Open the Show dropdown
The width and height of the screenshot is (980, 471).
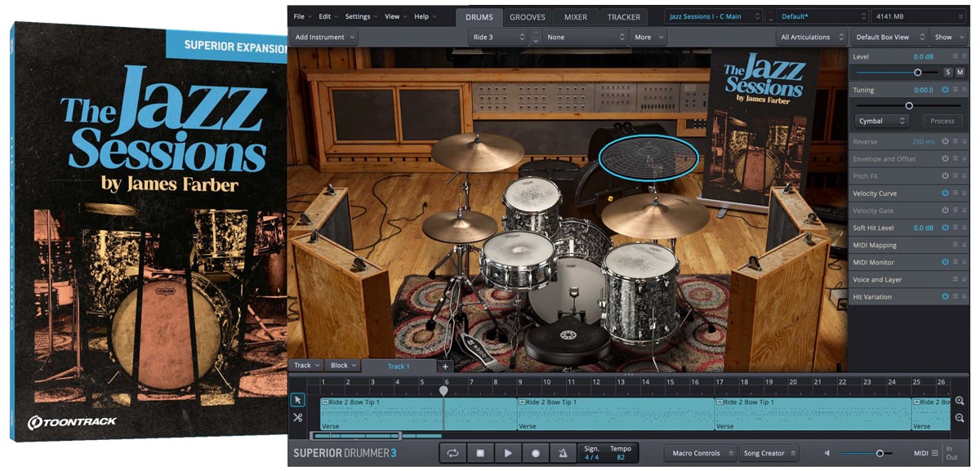point(948,37)
